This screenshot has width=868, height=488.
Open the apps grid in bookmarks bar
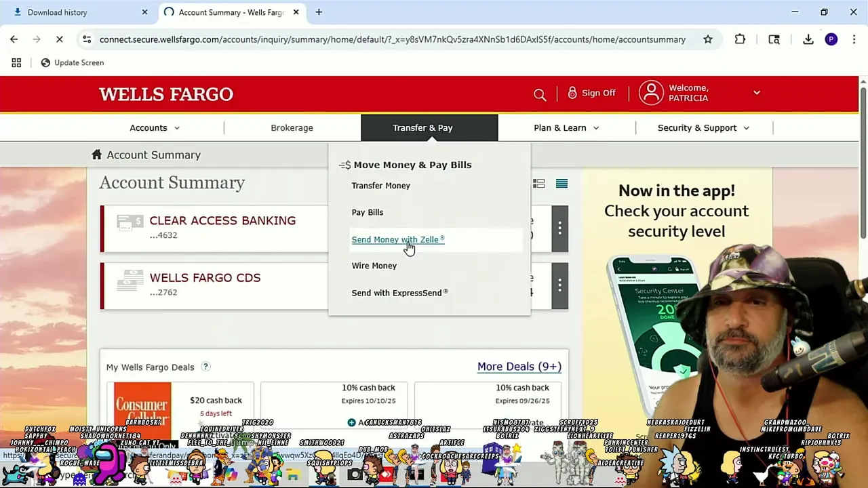click(x=16, y=62)
